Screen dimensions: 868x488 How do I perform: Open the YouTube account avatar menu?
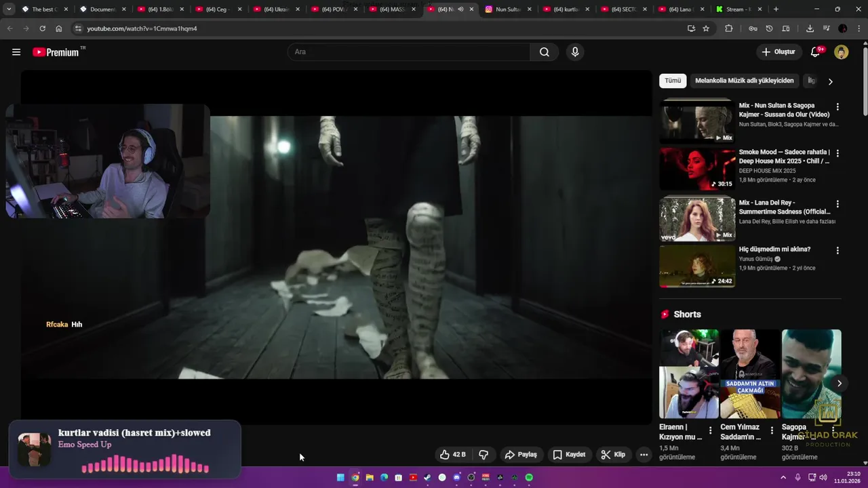pos(842,52)
